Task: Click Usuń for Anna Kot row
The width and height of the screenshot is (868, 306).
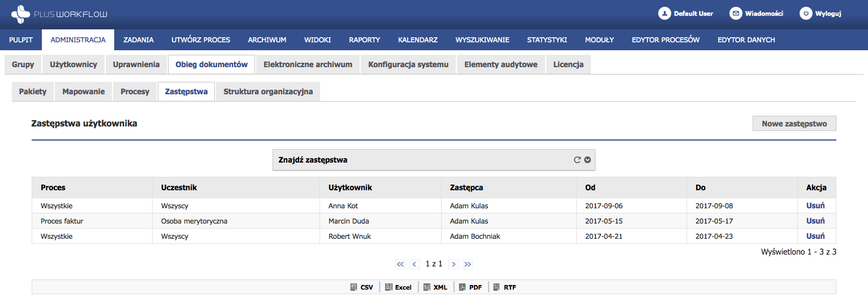Action: point(815,206)
